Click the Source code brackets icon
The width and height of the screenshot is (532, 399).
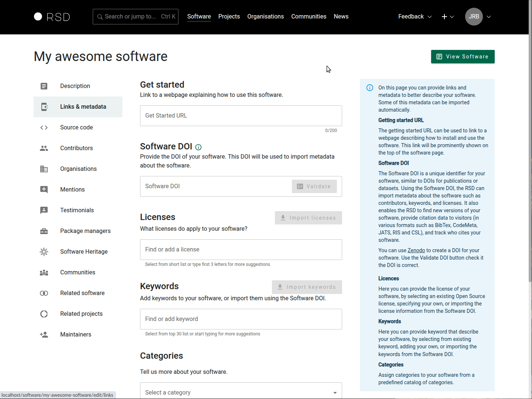[44, 128]
